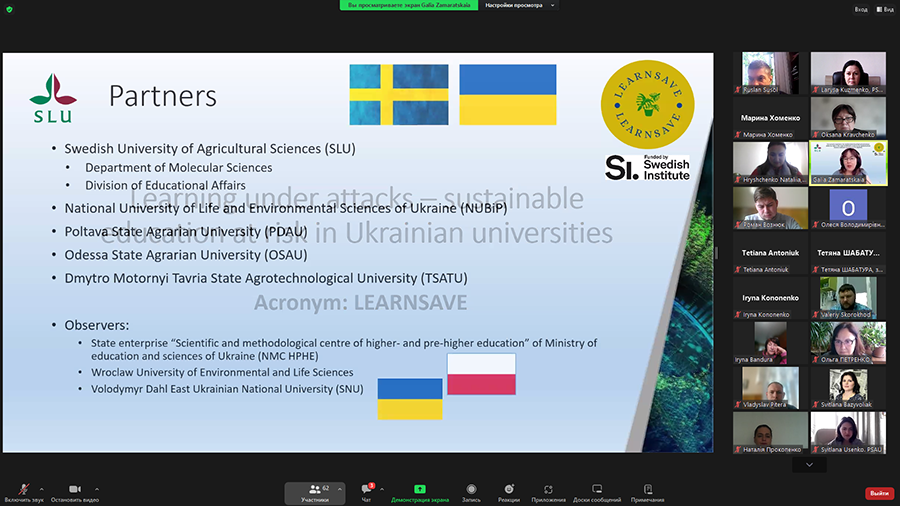
Task: Open the Участники participants panel
Action: 315,493
